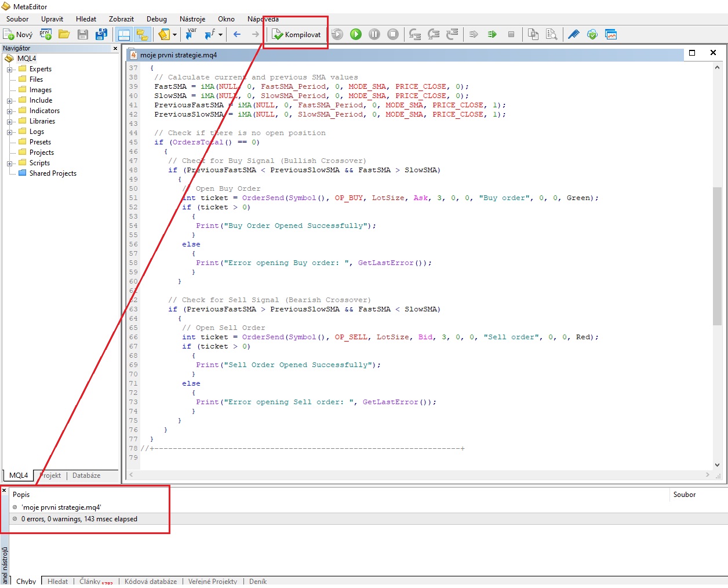Open file using the yellow folder icon
This screenshot has height=588, width=728.
point(64,35)
